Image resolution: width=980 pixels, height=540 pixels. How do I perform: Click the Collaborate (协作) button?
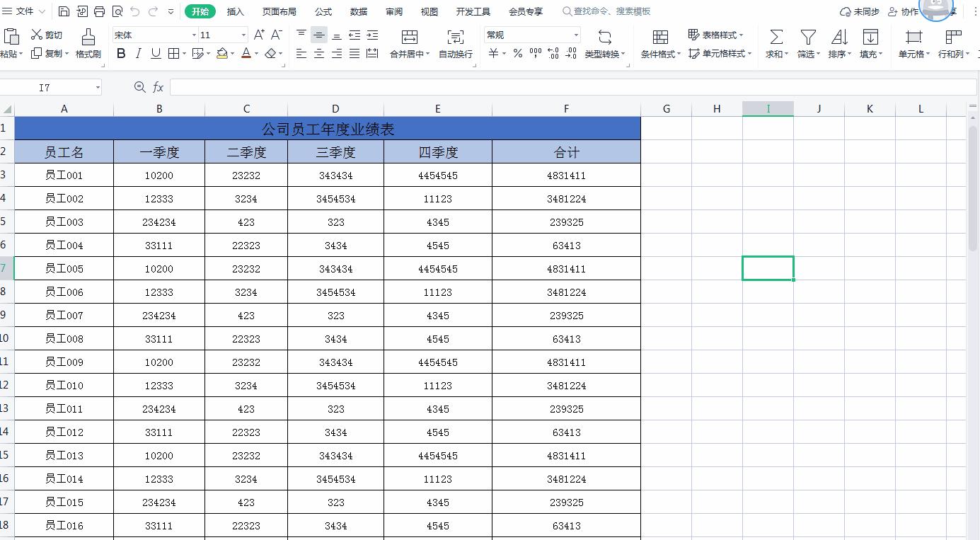(903, 11)
